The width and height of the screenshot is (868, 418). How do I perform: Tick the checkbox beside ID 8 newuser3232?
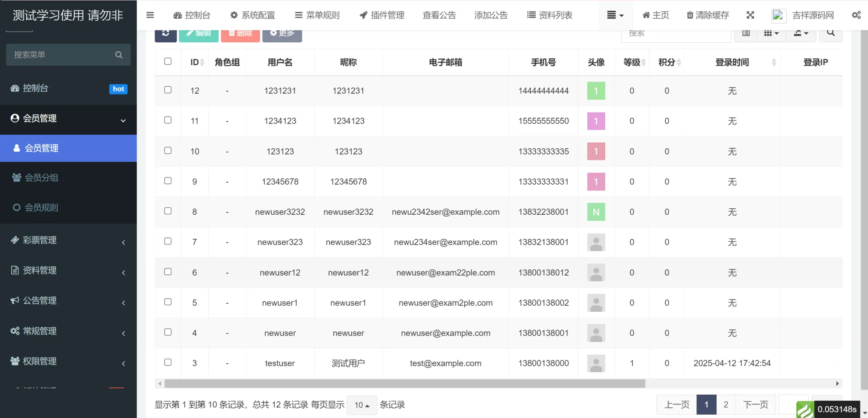[x=168, y=211]
